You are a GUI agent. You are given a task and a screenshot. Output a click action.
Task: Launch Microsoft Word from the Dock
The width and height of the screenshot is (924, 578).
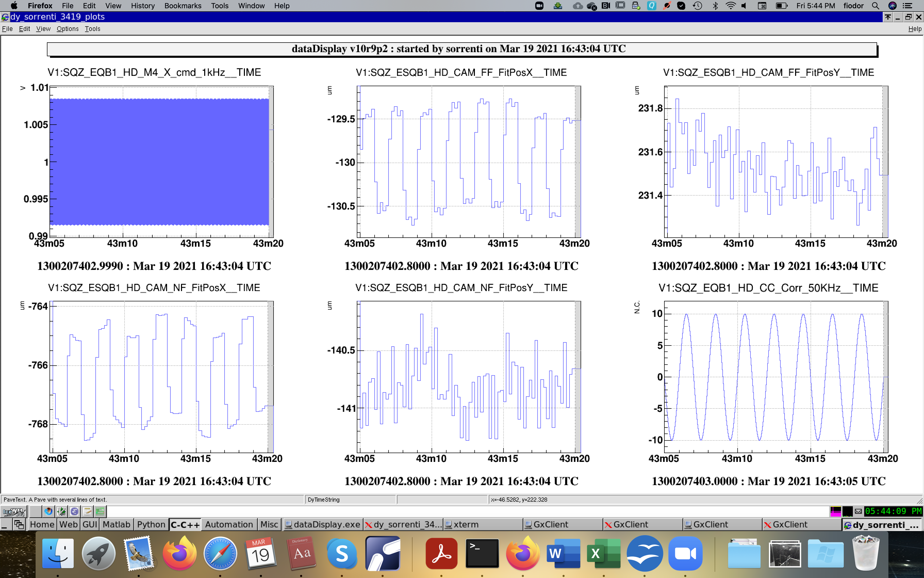click(x=563, y=553)
